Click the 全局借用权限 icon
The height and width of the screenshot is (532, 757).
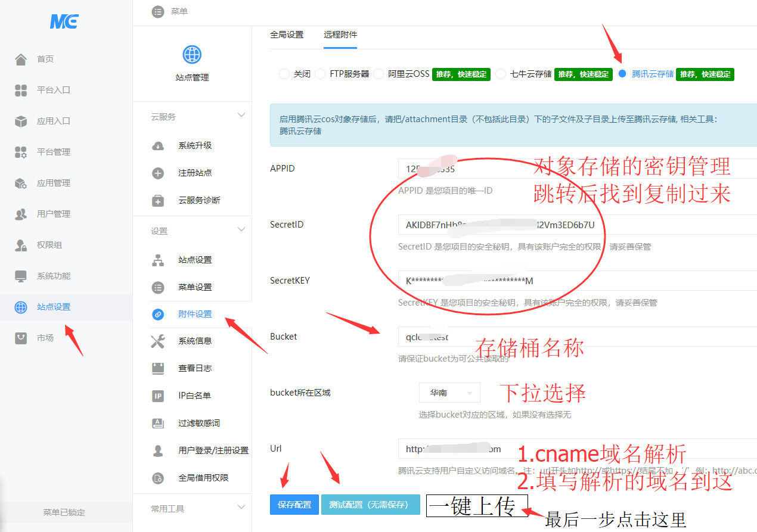coord(158,478)
